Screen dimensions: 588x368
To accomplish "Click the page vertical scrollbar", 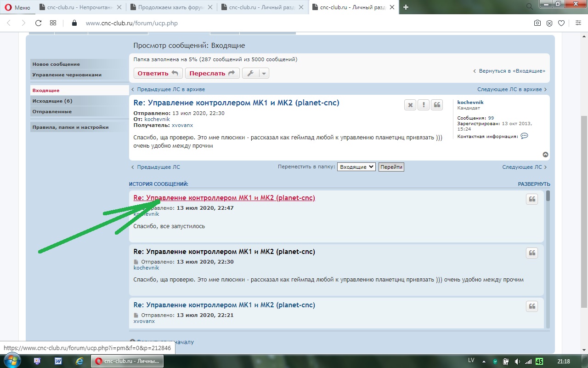I will coord(584,212).
